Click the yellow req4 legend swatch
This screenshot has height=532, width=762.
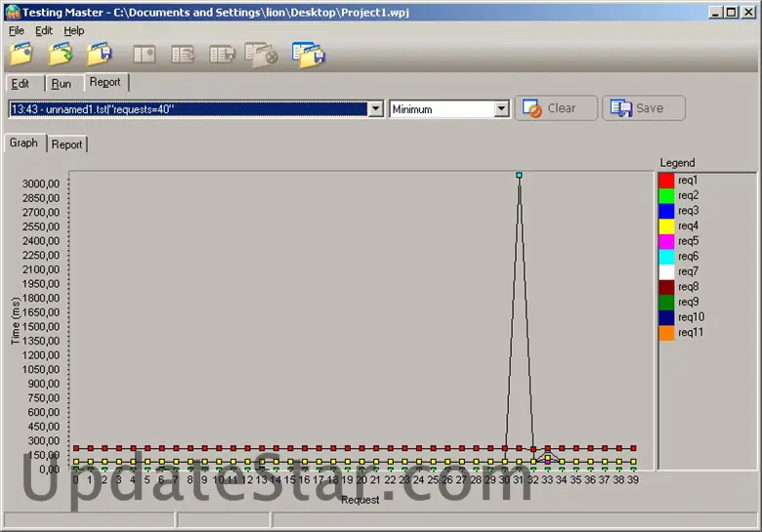[666, 225]
